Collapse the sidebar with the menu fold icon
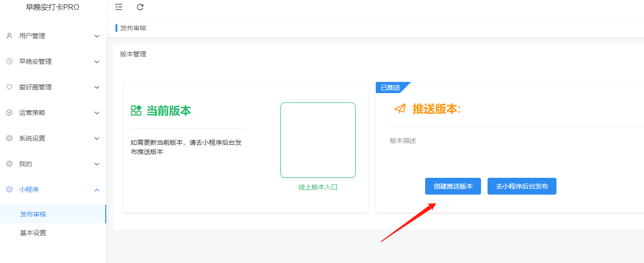 click(119, 7)
